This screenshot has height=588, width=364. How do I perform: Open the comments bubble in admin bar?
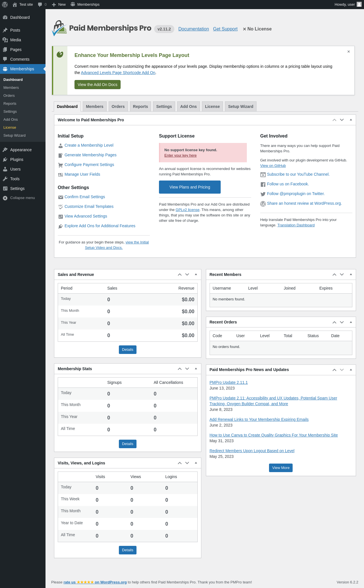pyautogui.click(x=40, y=5)
